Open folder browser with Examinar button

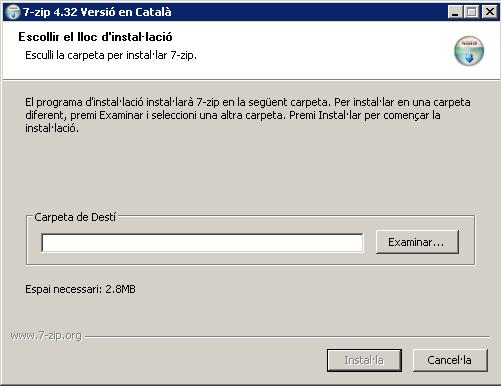[417, 242]
